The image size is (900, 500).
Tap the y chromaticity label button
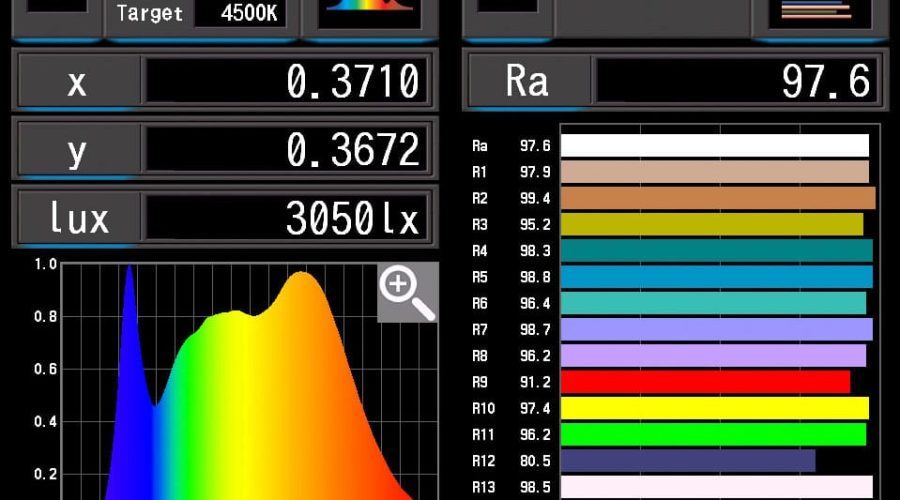(77, 150)
